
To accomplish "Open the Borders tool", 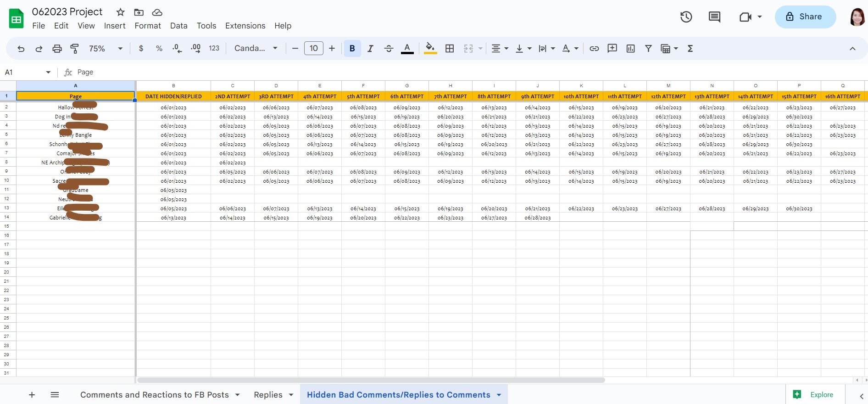I will tap(450, 48).
